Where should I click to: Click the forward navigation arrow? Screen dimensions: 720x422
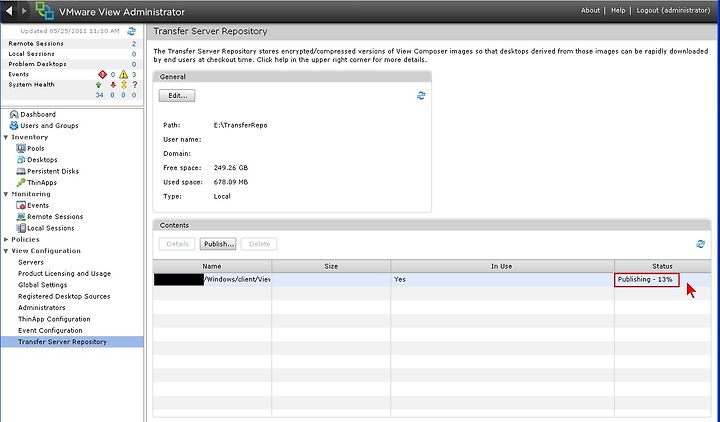(x=24, y=11)
